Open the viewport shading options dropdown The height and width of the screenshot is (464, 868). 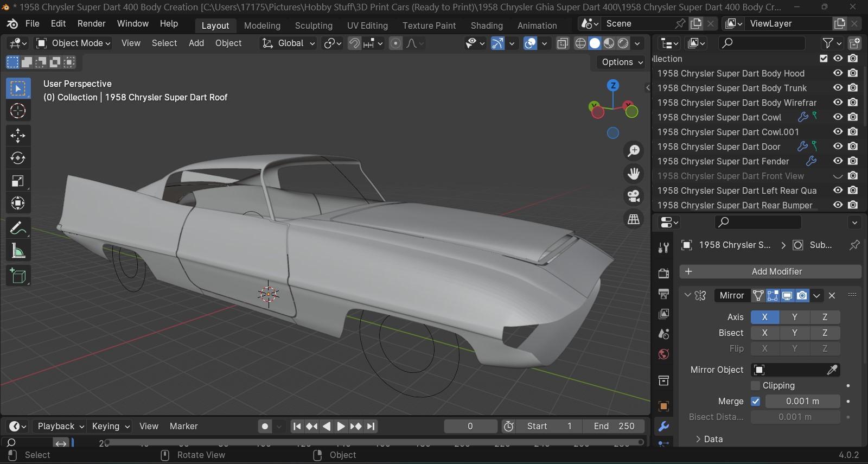coord(638,43)
